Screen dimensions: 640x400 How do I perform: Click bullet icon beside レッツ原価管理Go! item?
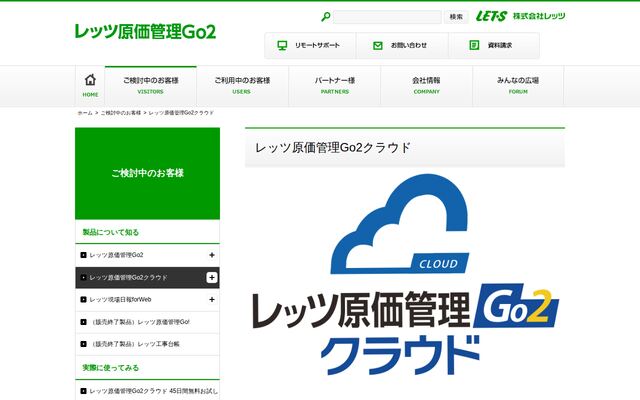[83, 322]
